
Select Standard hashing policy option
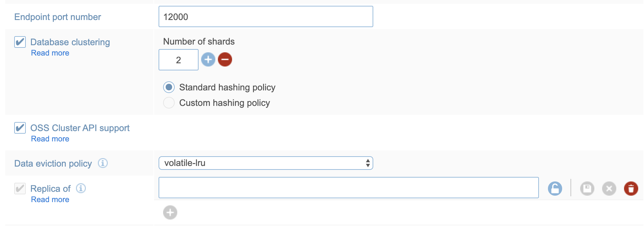169,87
